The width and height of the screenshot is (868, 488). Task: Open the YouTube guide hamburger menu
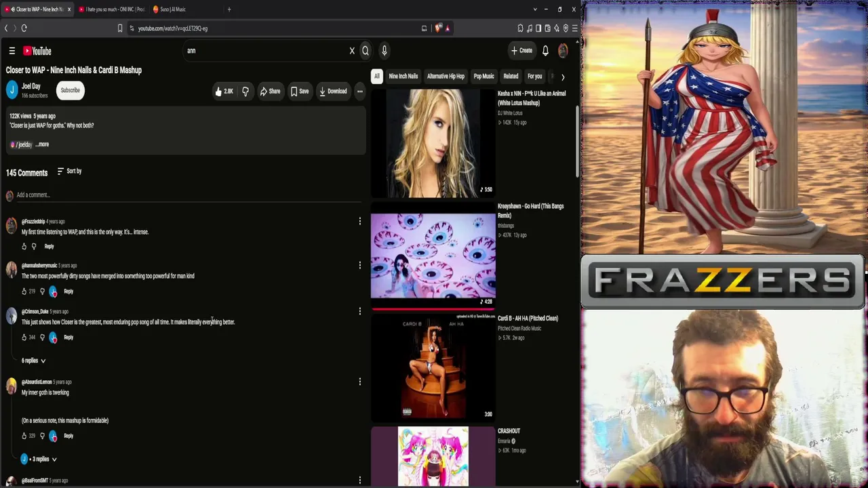12,51
